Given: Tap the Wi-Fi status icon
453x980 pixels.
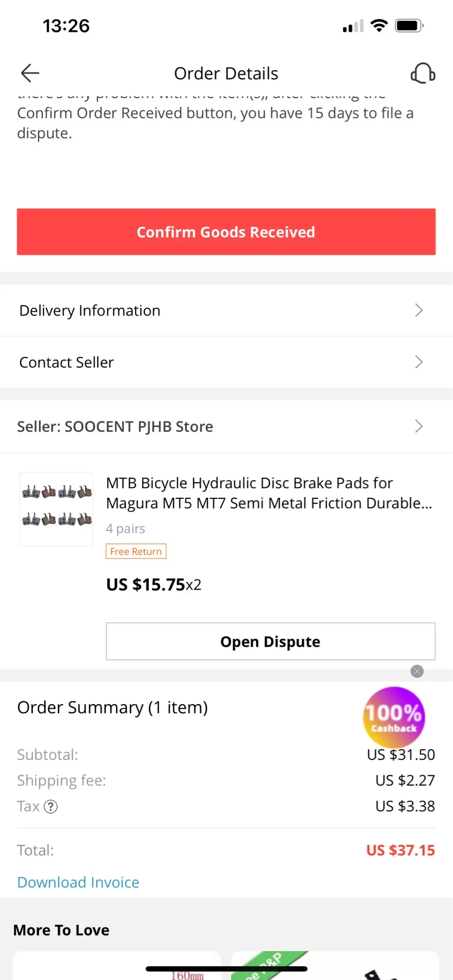Looking at the screenshot, I should pyautogui.click(x=379, y=25).
